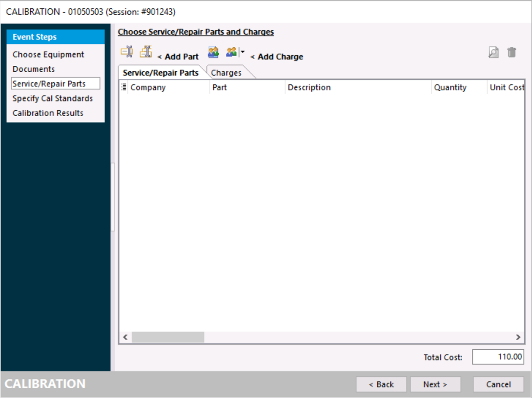
Task: Select the Service/Repair Parts tab
Action: coord(161,73)
